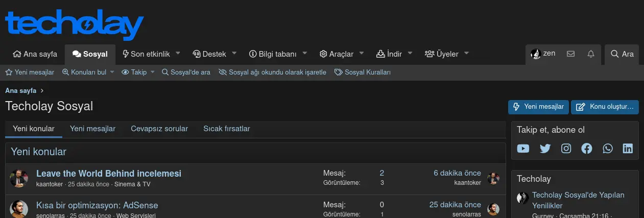644x218 pixels.
Task: Open the WhatsApp social icon
Action: click(607, 149)
